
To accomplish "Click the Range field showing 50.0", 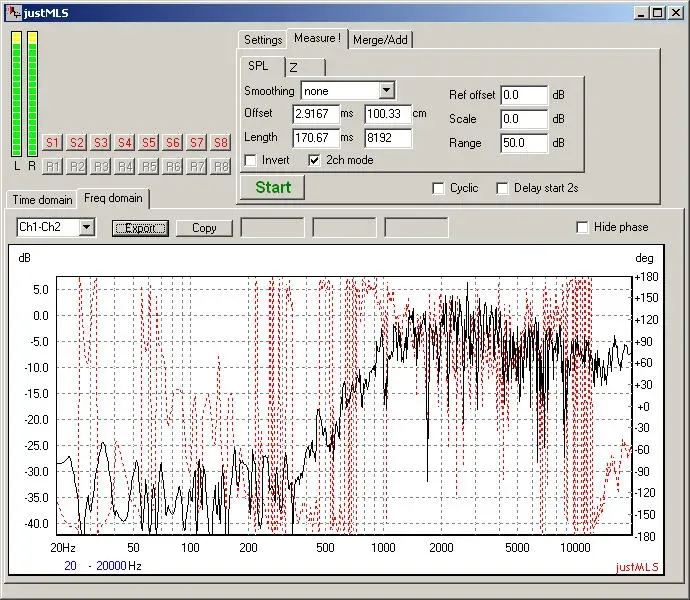I will (x=524, y=143).
